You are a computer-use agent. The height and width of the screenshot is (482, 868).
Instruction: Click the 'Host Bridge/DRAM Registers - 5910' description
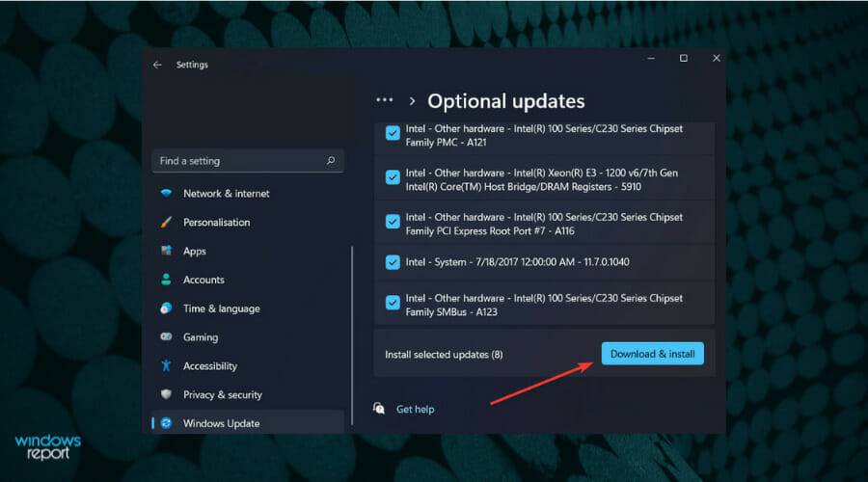[542, 180]
